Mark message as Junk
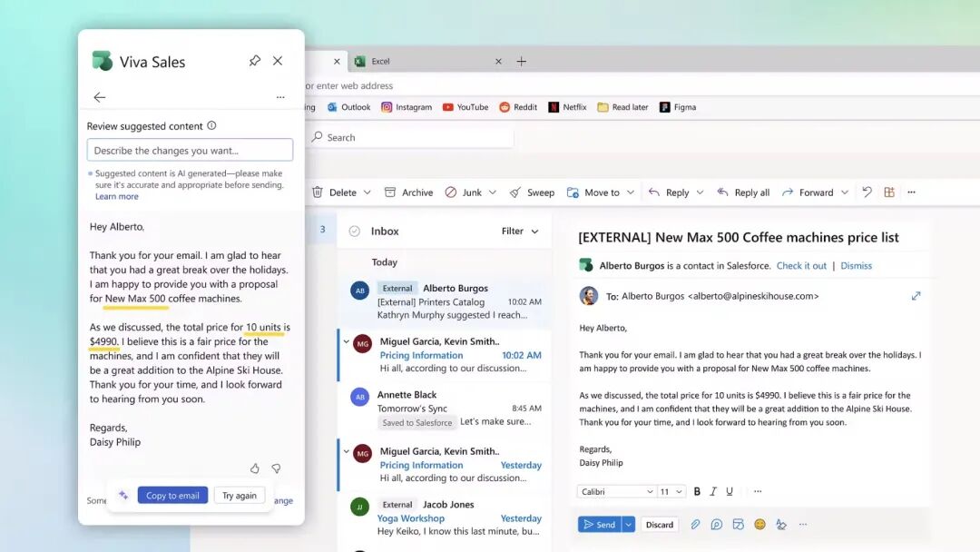Viewport: 980px width, 552px height. pos(463,192)
